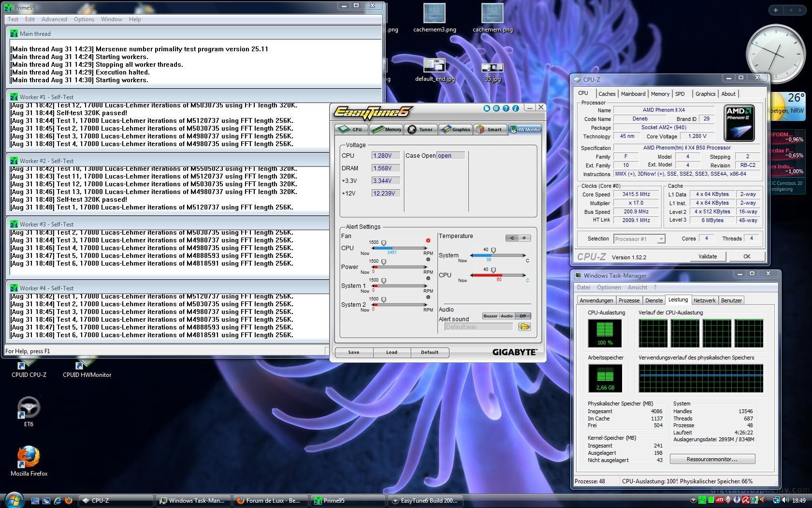
Task: Switch temperature unit to °C
Action: (x=512, y=238)
